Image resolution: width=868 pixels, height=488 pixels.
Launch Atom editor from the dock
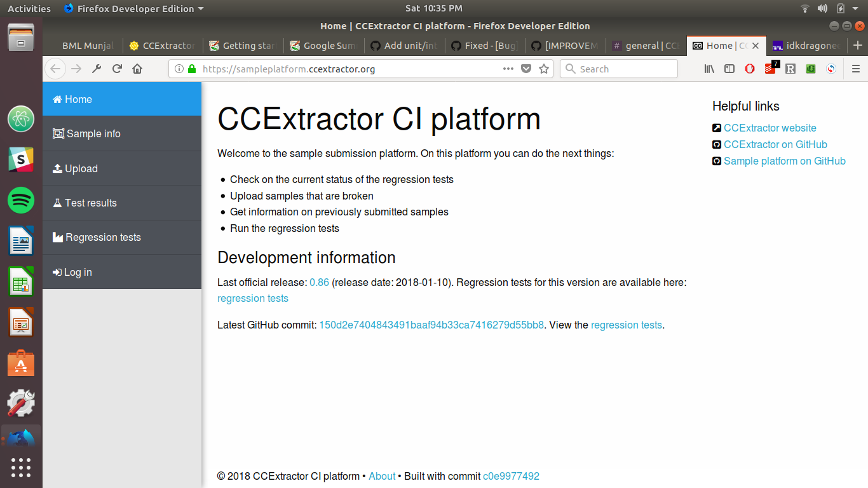click(x=21, y=119)
